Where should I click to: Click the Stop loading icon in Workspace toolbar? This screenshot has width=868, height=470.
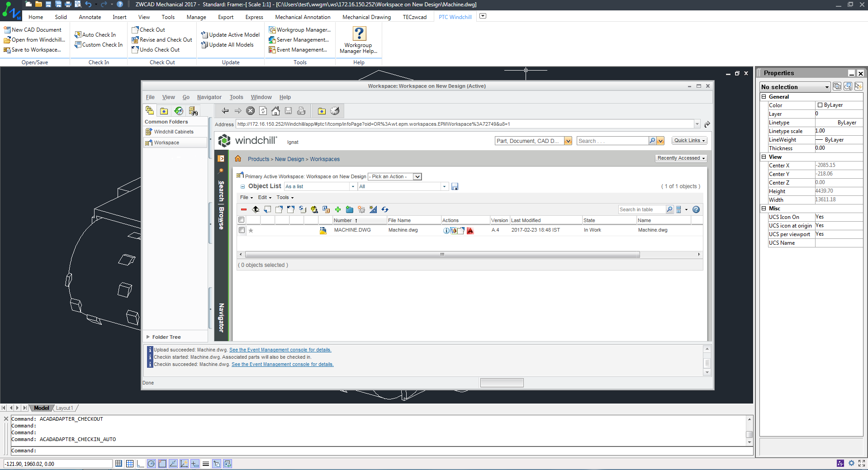coord(250,111)
